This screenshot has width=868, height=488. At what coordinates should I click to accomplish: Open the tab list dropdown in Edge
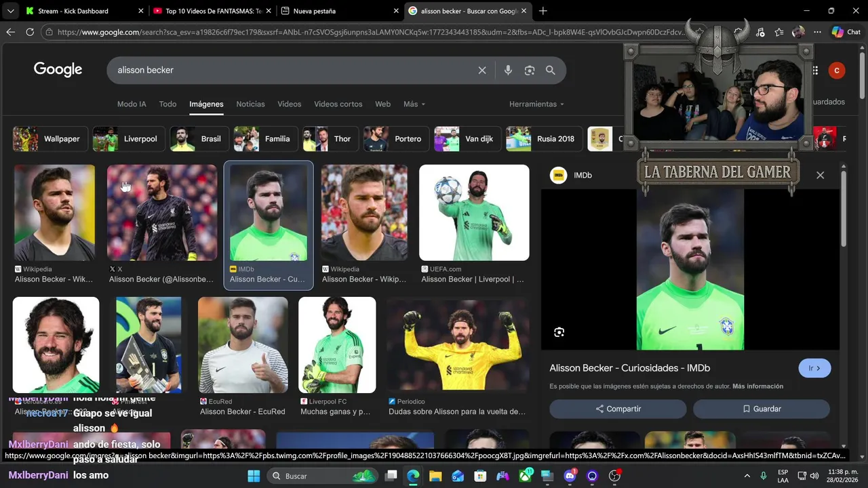coord(10,11)
